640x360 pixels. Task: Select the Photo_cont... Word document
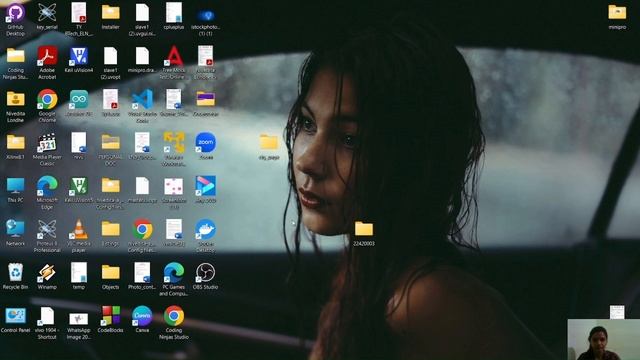(142, 272)
